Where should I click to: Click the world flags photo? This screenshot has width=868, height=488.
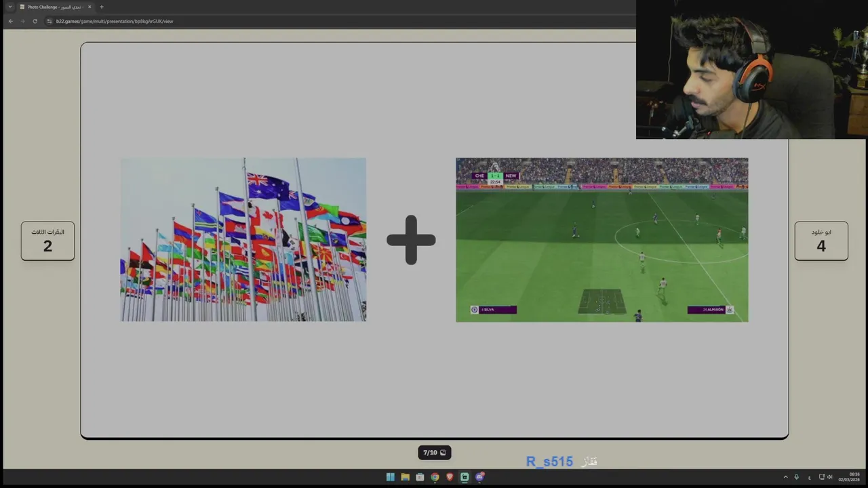(243, 240)
